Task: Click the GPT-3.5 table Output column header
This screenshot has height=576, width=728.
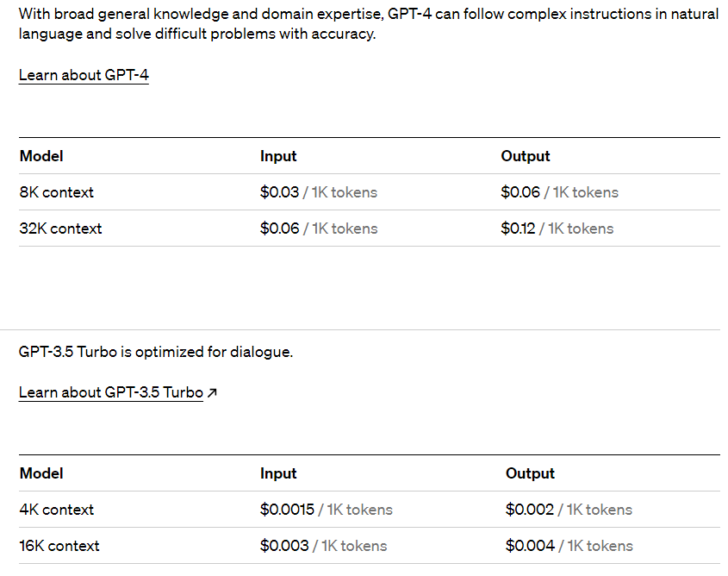Action: tap(530, 473)
